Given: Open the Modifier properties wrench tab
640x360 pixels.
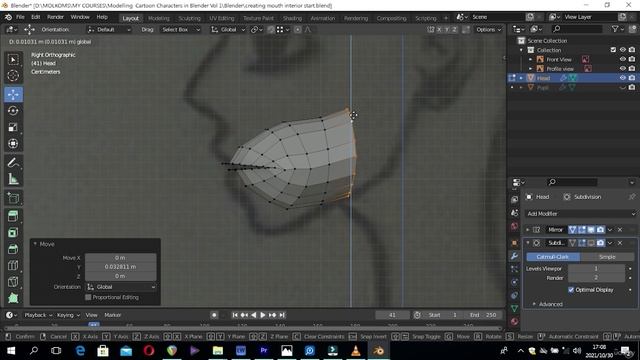Looking at the screenshot, I should pos(514,256).
